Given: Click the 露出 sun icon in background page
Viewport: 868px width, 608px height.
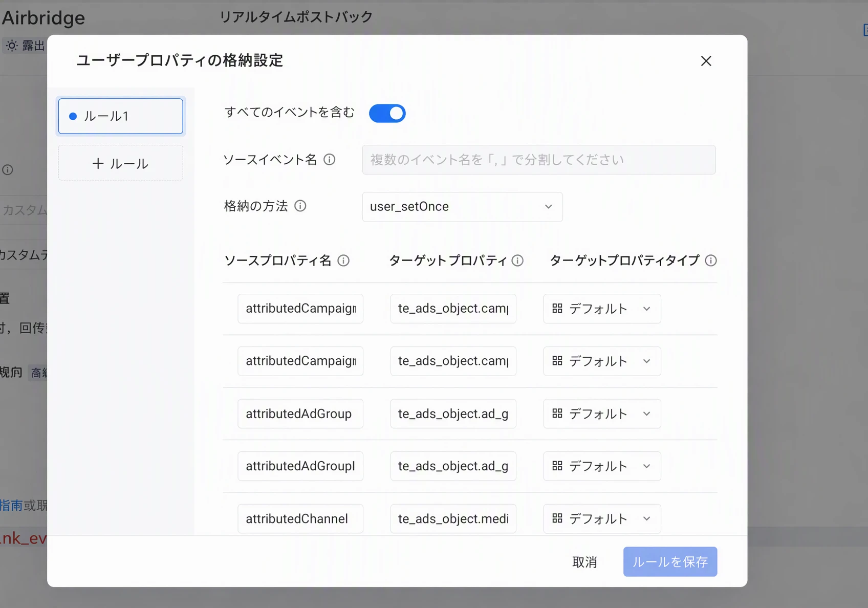Looking at the screenshot, I should [12, 46].
